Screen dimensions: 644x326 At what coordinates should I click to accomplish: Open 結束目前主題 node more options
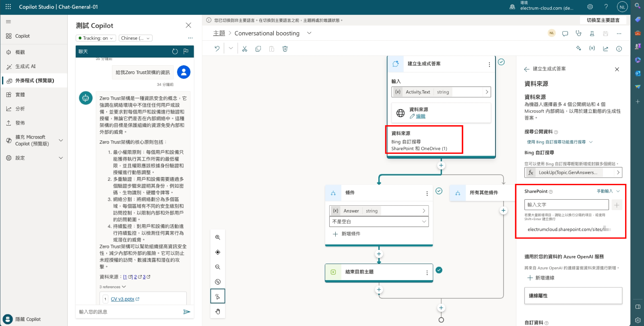(x=427, y=273)
